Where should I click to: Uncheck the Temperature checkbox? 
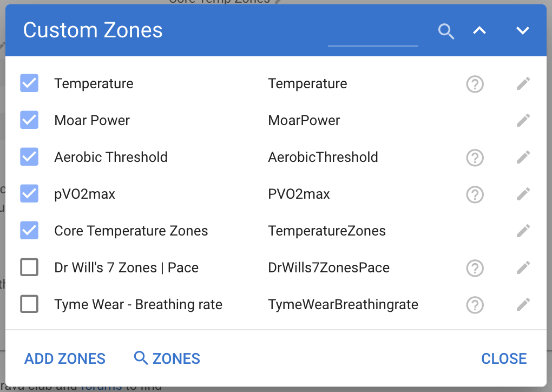click(29, 83)
